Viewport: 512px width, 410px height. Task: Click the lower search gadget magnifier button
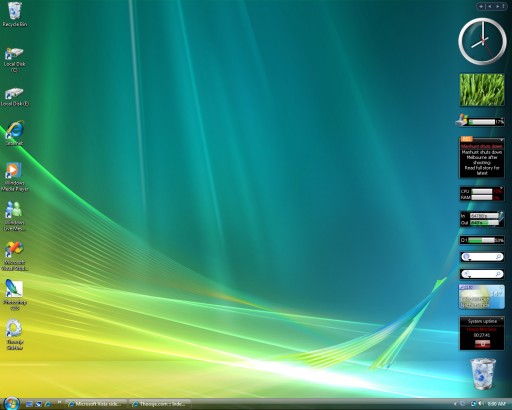[499, 274]
